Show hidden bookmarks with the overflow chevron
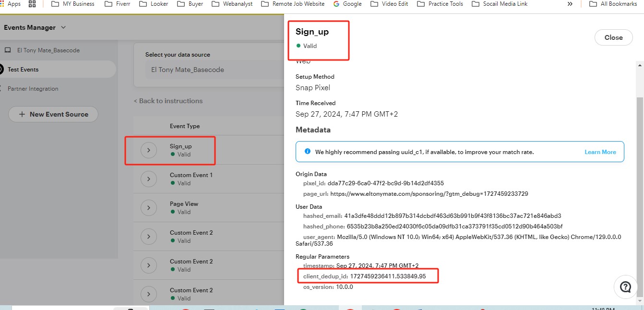 [x=570, y=4]
